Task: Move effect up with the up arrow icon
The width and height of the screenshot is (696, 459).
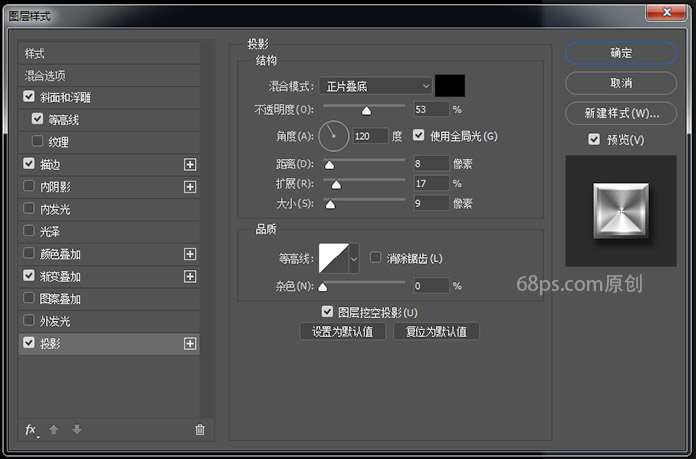Action: coord(54,430)
